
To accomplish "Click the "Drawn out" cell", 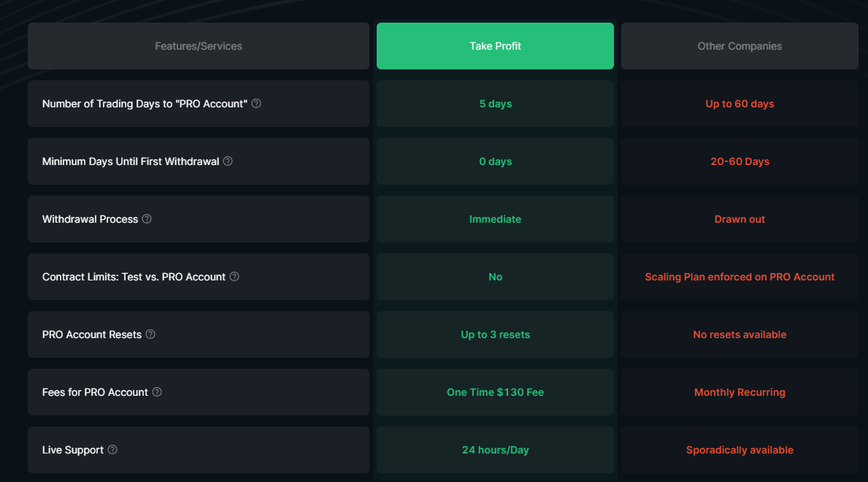I will 740,219.
